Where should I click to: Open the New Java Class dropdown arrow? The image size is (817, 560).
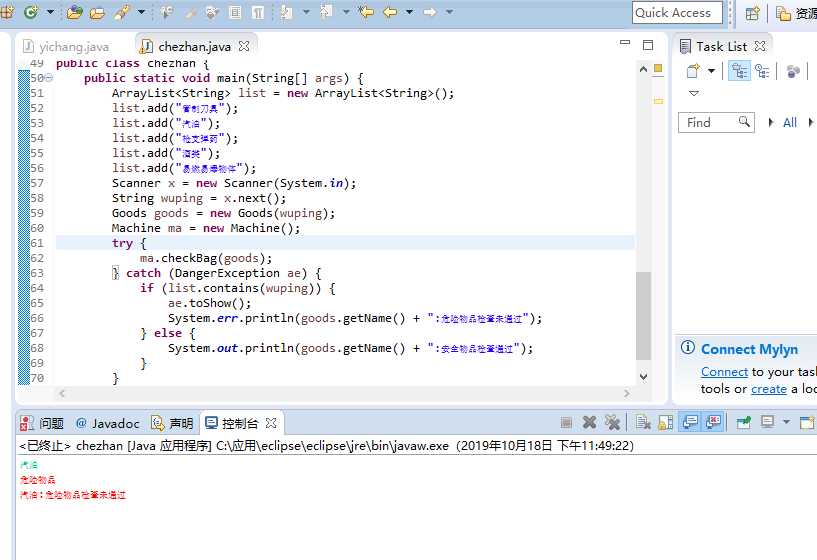(51, 11)
